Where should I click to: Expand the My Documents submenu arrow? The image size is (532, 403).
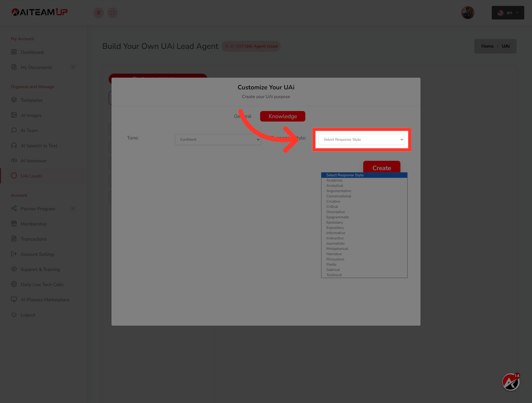click(x=73, y=67)
